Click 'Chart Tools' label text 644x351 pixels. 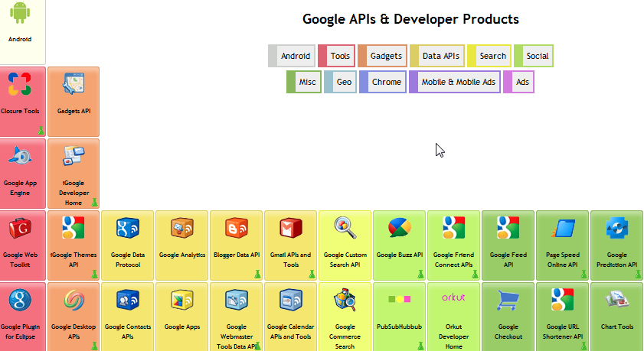(617, 327)
